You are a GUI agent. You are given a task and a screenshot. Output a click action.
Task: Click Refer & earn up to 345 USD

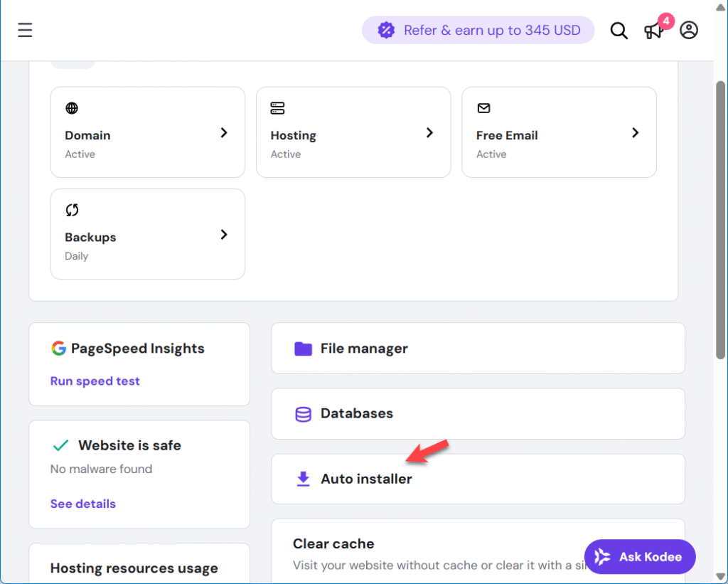[478, 30]
